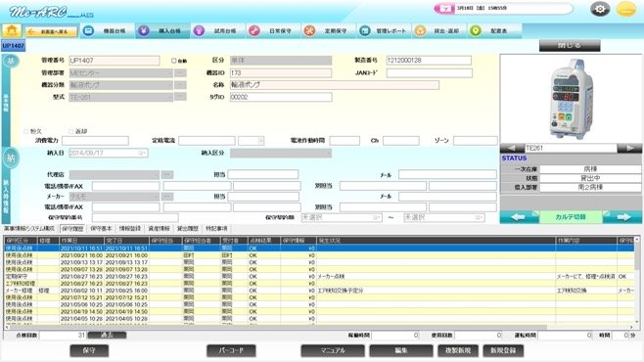Click the 機器ID field showing 173
Screen dimensions: 644x362
click(281, 73)
